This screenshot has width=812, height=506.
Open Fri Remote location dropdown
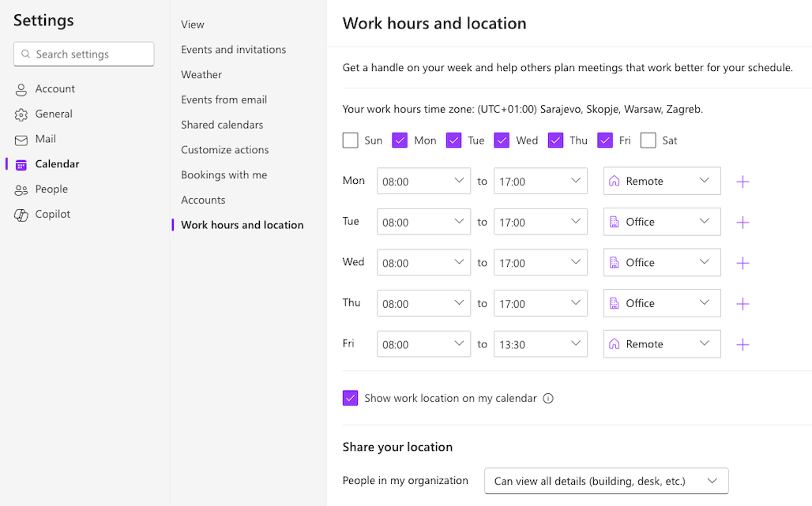(662, 344)
